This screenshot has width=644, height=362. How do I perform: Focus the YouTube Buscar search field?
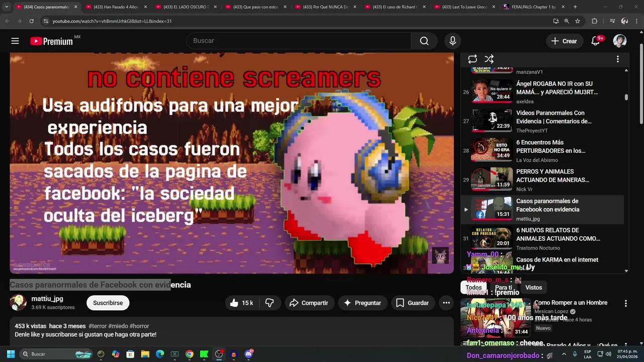click(299, 41)
